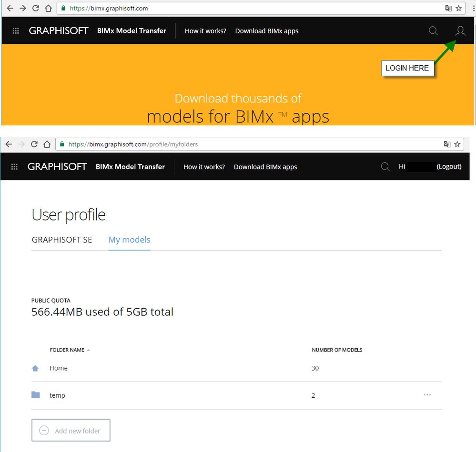
Task: Open the user profile silhouette icon
Action: pos(459,30)
